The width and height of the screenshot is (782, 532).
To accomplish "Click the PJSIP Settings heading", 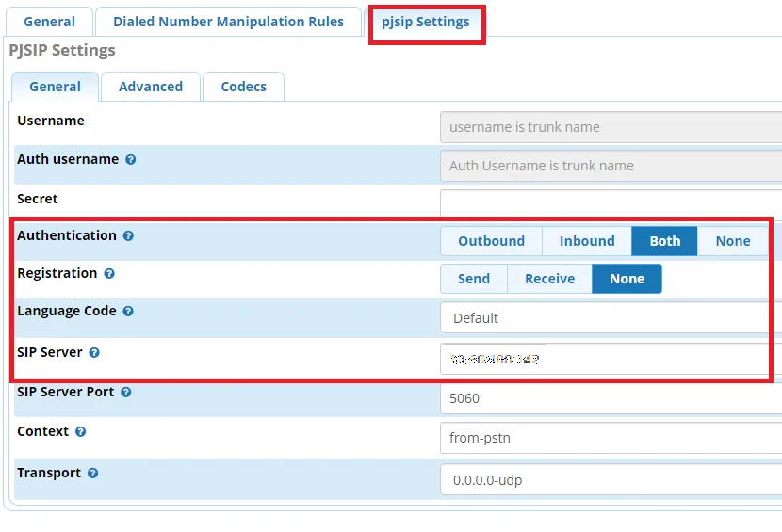I will tap(62, 50).
